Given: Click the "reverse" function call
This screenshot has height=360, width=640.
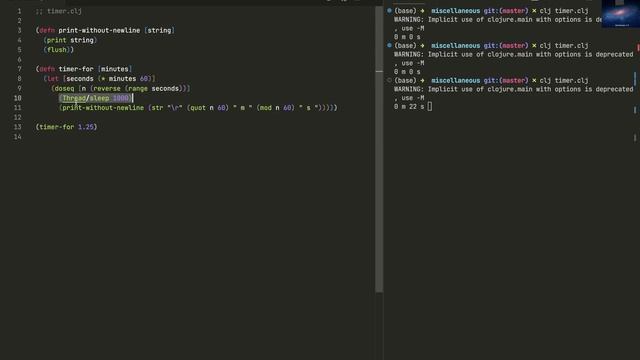Looking at the screenshot, I should coord(107,88).
